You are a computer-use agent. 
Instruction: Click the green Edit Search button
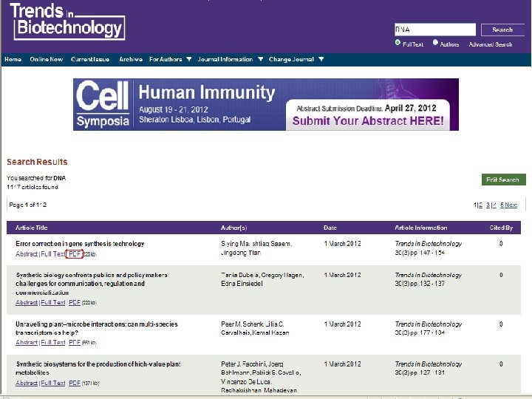pos(503,180)
